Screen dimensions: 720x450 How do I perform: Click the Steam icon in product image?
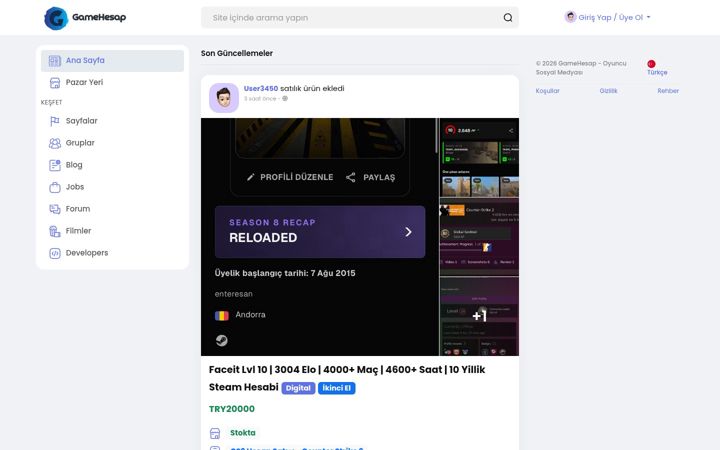coord(222,340)
